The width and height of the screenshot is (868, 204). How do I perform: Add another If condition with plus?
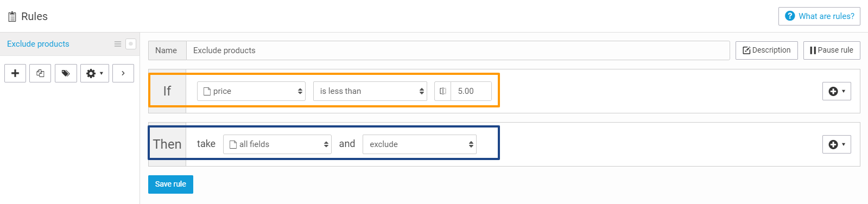[x=837, y=91]
